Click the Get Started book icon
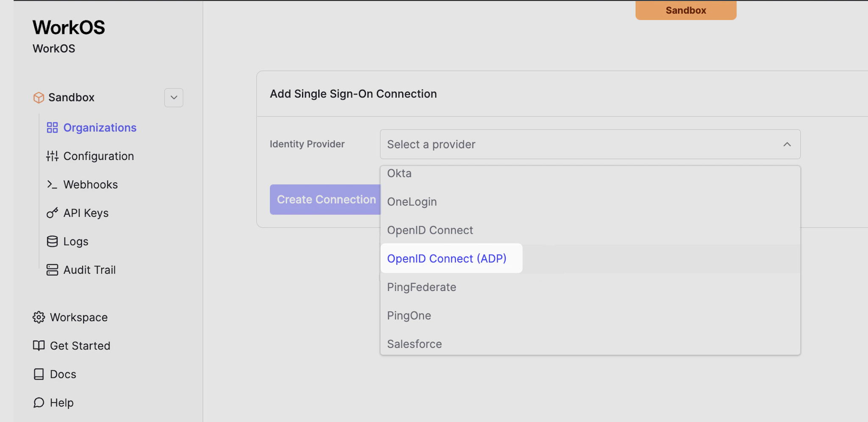Screen dimensions: 868x422 click(x=39, y=346)
